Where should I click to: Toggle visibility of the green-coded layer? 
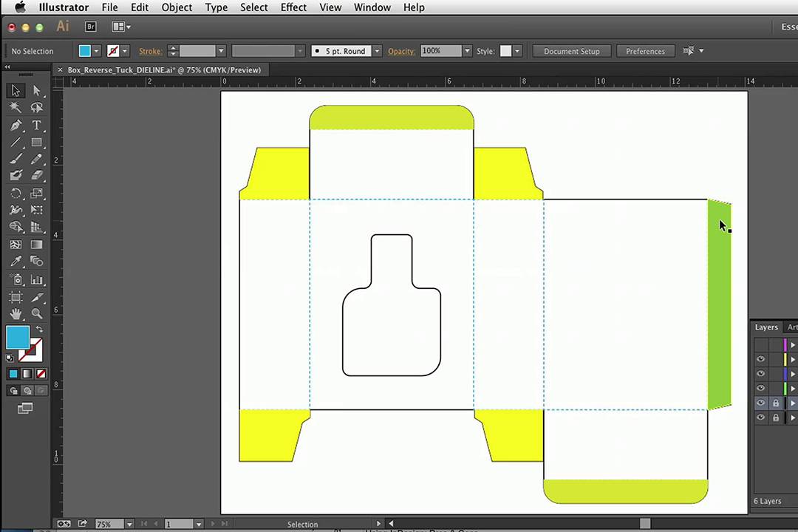[x=760, y=388]
